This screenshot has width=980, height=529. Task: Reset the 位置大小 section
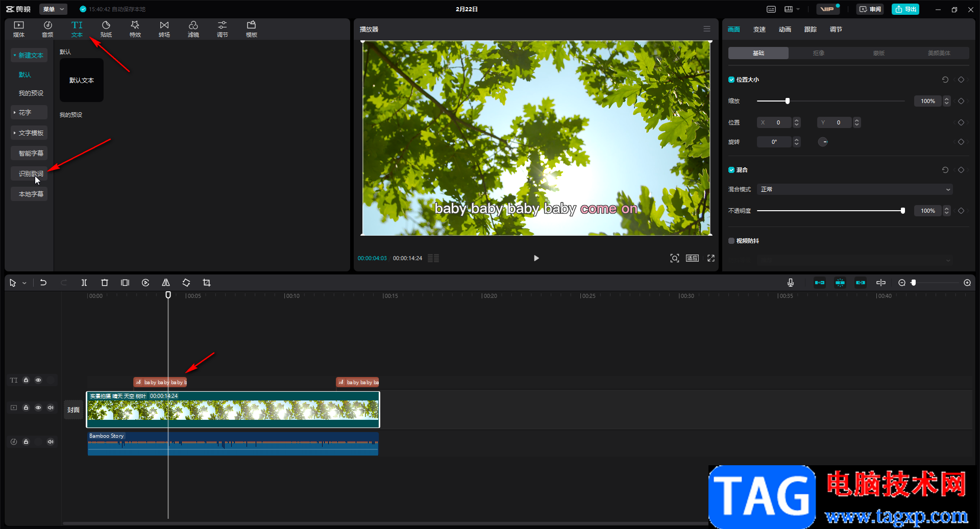(x=945, y=80)
